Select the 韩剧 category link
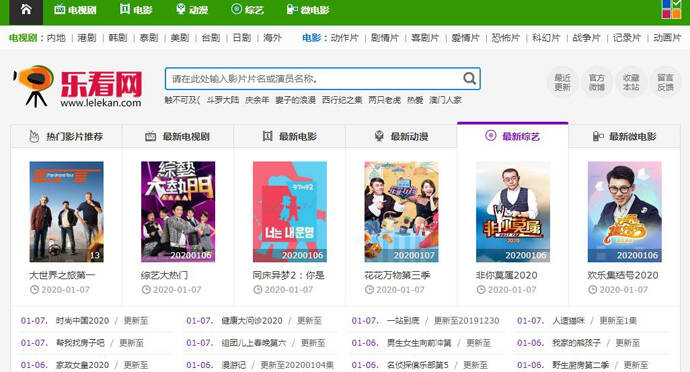The width and height of the screenshot is (690, 372). pyautogui.click(x=118, y=38)
